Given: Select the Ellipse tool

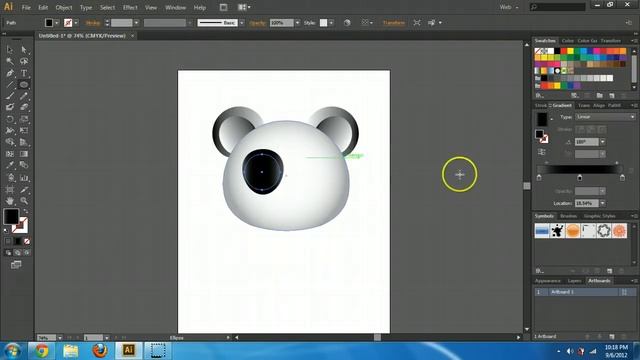Looking at the screenshot, I should 24,85.
